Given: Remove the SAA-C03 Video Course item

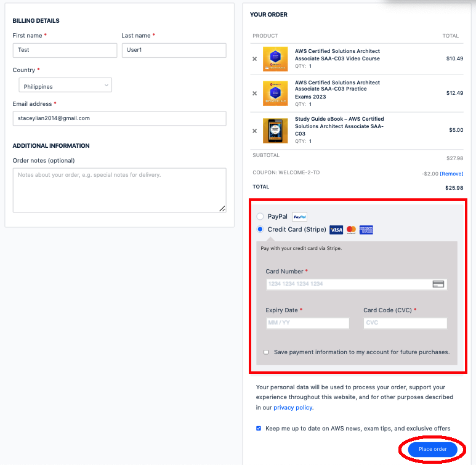Looking at the screenshot, I should (255, 59).
